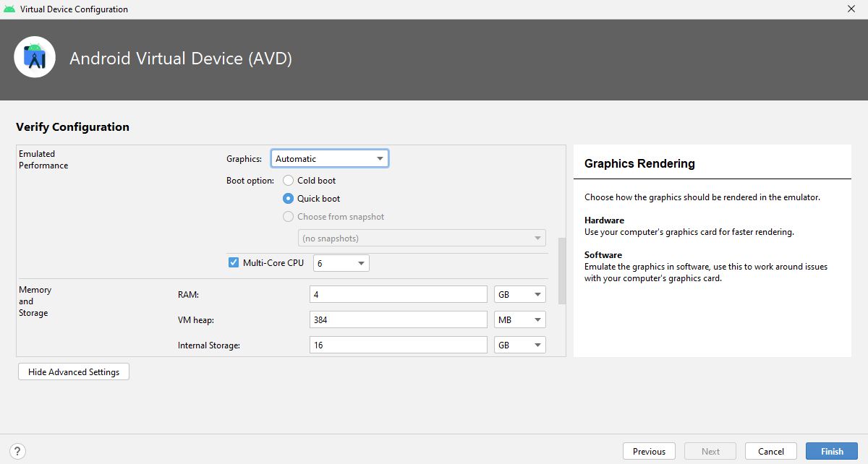Click the Finish button
Viewport: 868px width, 464px height.
coord(832,451)
